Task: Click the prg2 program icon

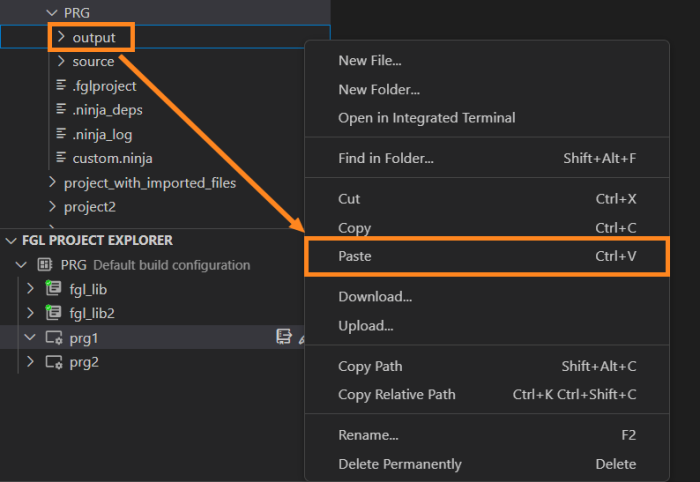Action: [53, 362]
